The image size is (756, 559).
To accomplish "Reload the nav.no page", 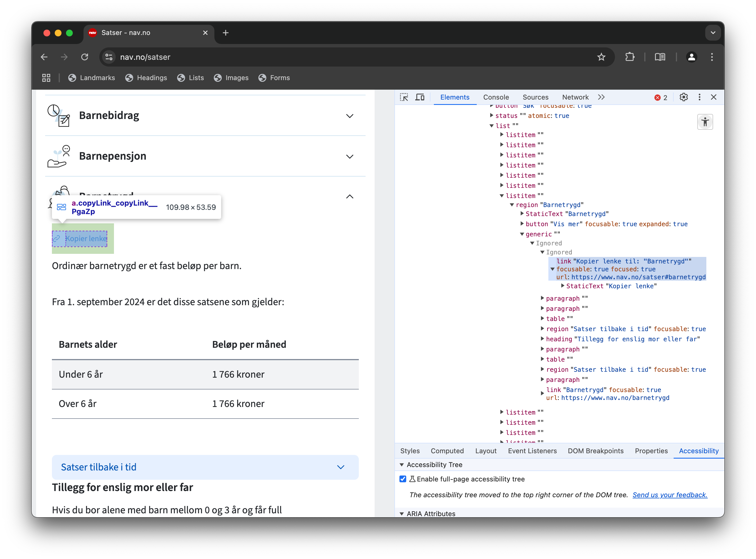I will point(85,57).
